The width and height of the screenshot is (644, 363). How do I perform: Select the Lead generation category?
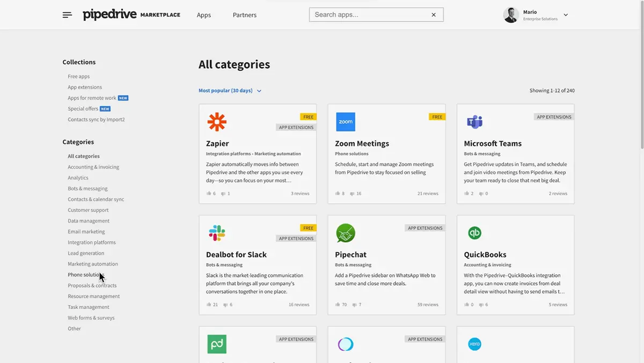pos(86,253)
